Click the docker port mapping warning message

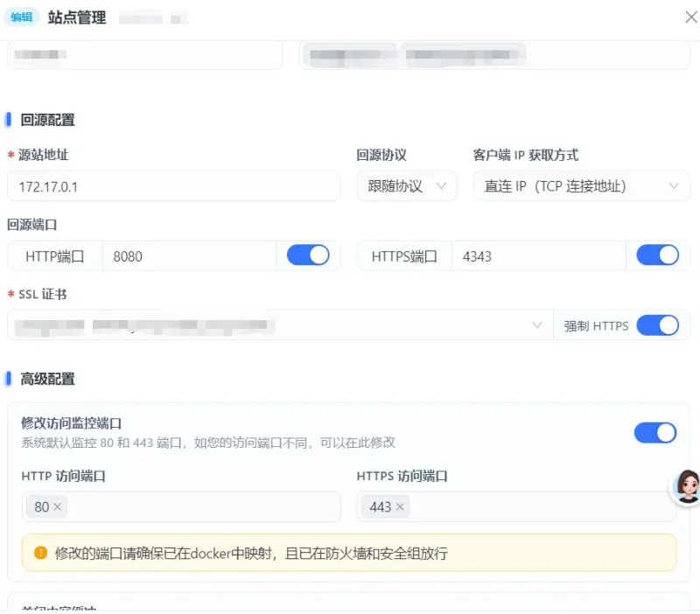[251, 554]
